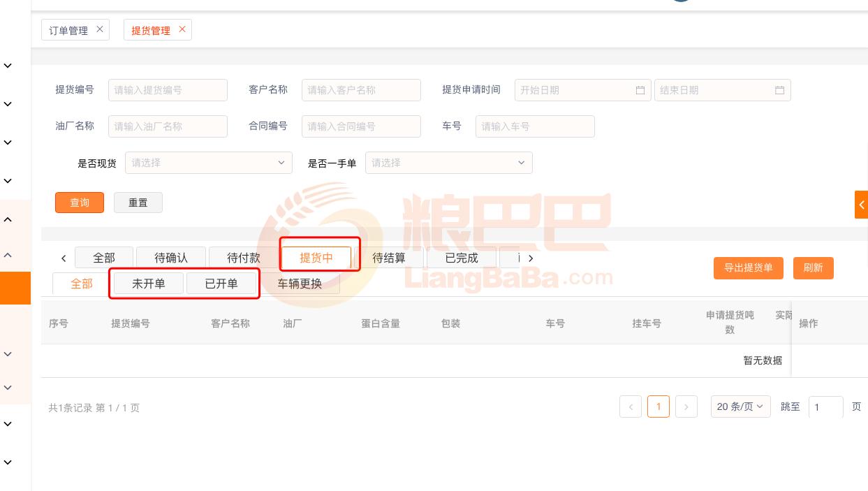Expand the orange side panel arrow

pos(861,205)
